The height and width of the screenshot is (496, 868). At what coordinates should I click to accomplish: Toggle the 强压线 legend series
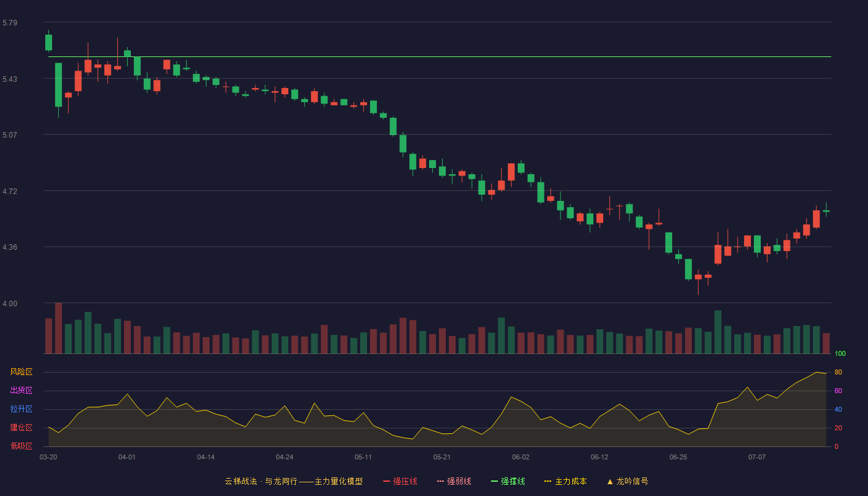pyautogui.click(x=400, y=481)
